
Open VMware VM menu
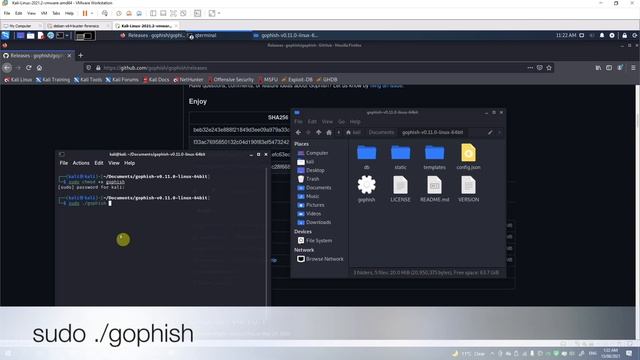pos(44,13)
